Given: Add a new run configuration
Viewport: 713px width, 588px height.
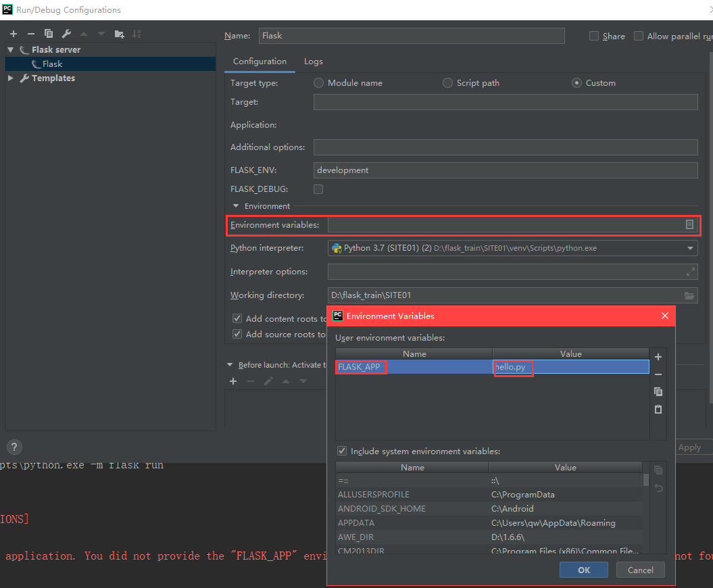Looking at the screenshot, I should (x=14, y=34).
